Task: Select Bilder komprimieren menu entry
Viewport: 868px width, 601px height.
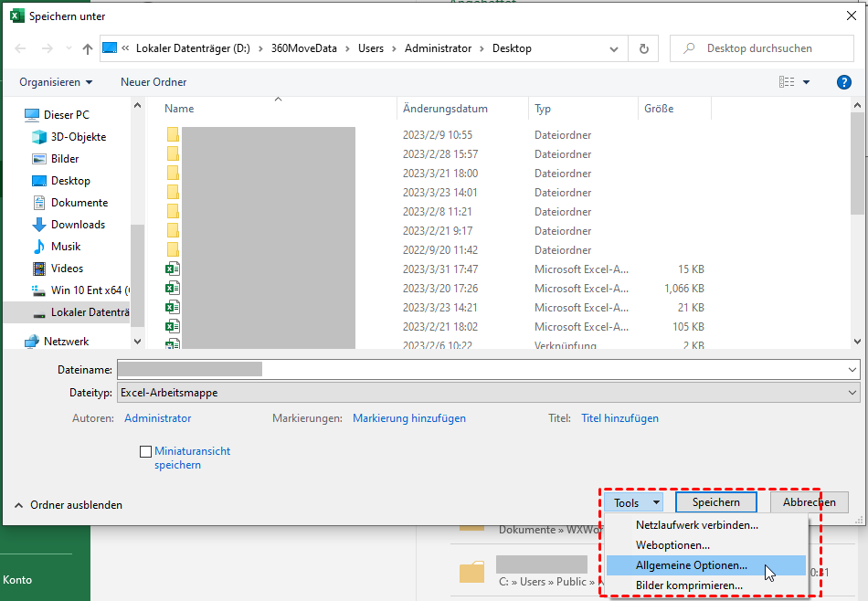Action: pyautogui.click(x=689, y=585)
